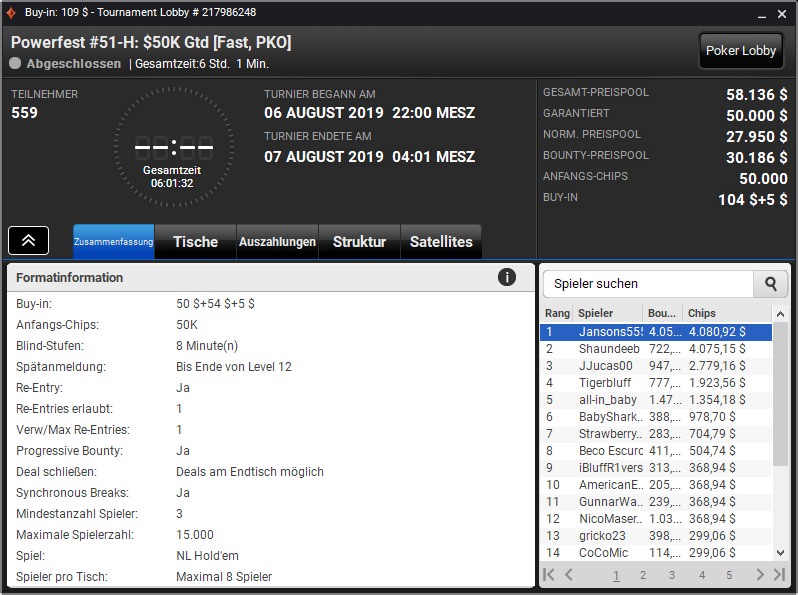
Task: Go to the next results page arrow
Action: (760, 575)
